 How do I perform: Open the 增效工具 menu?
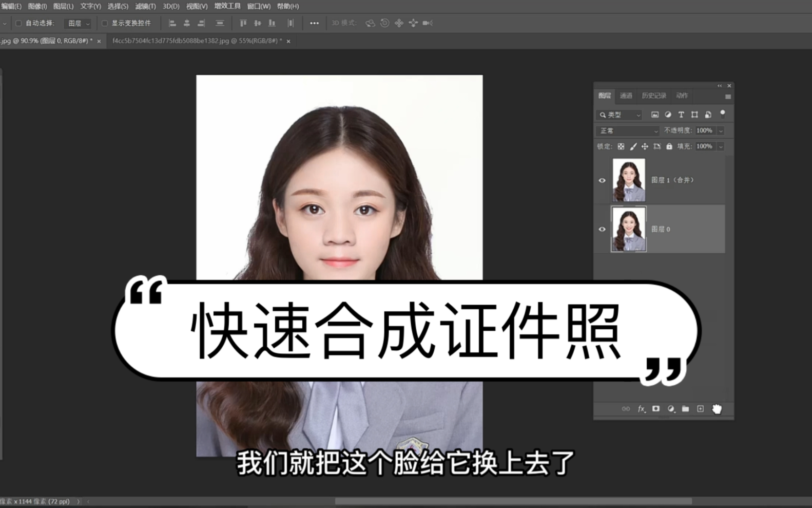tap(227, 6)
